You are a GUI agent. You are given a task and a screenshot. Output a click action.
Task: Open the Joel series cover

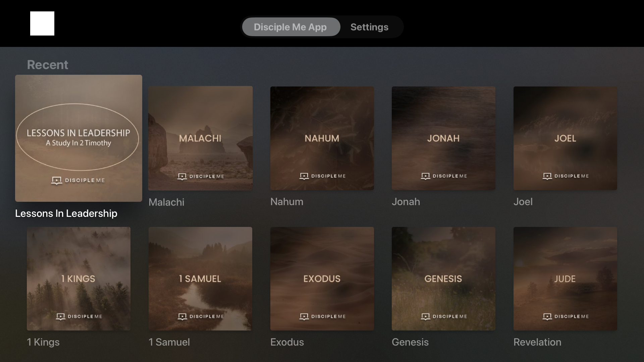(x=565, y=138)
